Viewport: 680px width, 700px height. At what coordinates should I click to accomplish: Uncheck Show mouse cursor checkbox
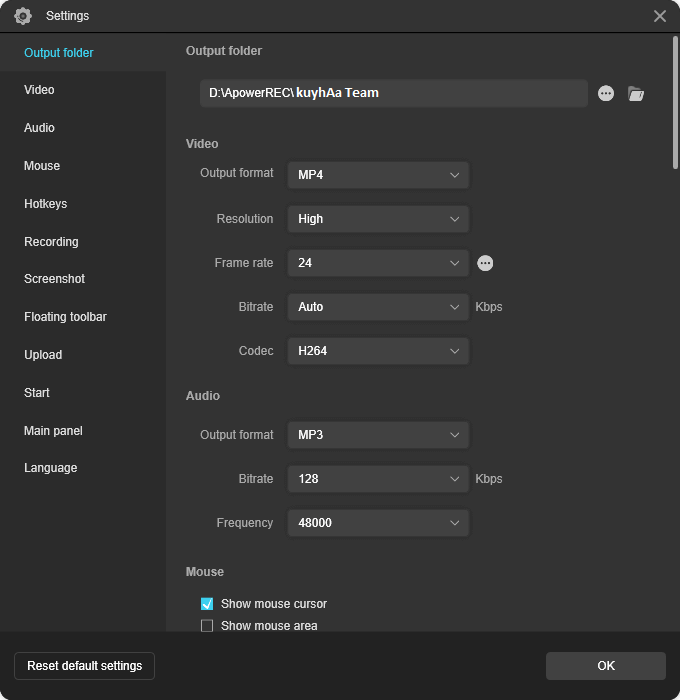coord(207,604)
